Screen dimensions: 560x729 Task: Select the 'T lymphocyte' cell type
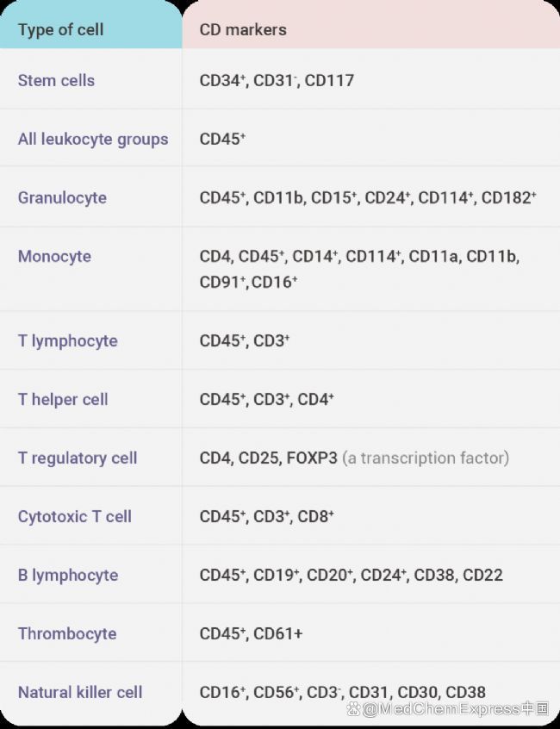68,341
